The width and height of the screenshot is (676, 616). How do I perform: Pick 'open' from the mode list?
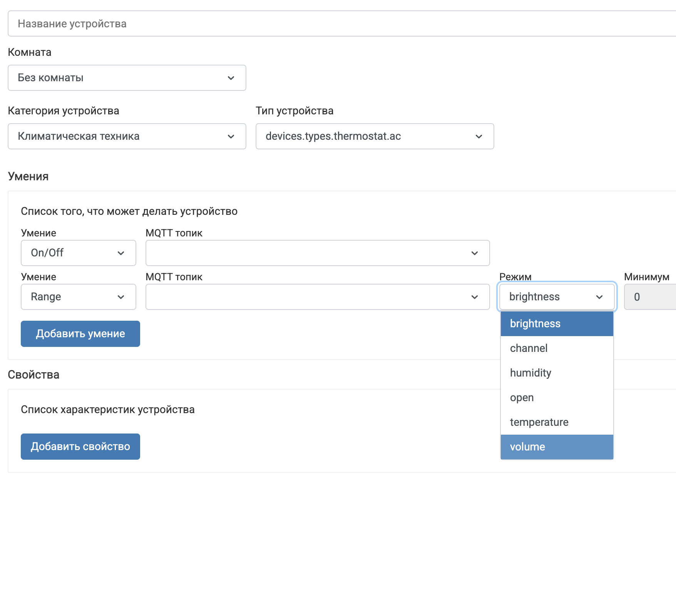pos(557,398)
